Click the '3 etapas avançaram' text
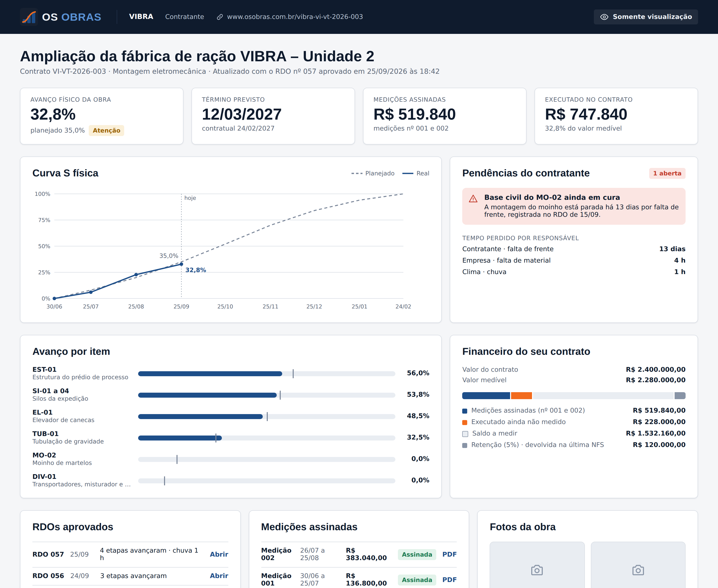 [x=133, y=576]
